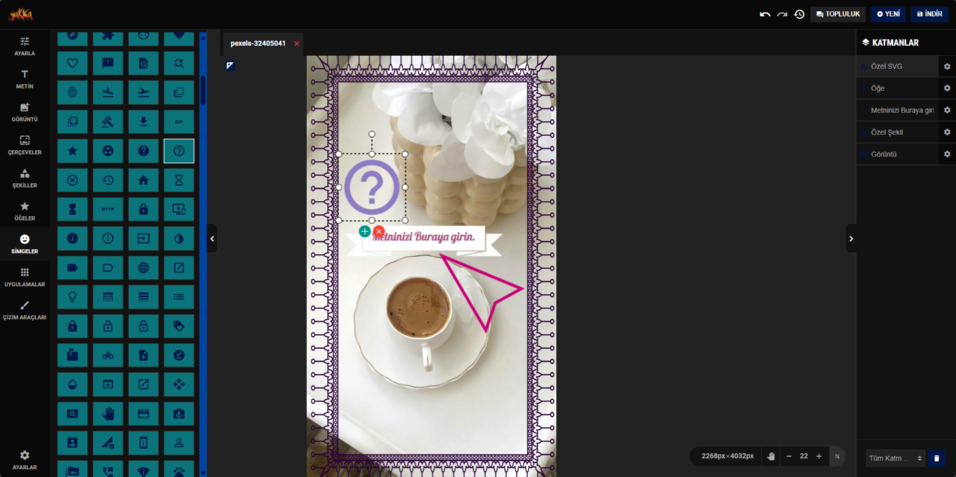Screen dimensions: 956x477
Task: Open the history panel clock icon
Action: [x=799, y=14]
